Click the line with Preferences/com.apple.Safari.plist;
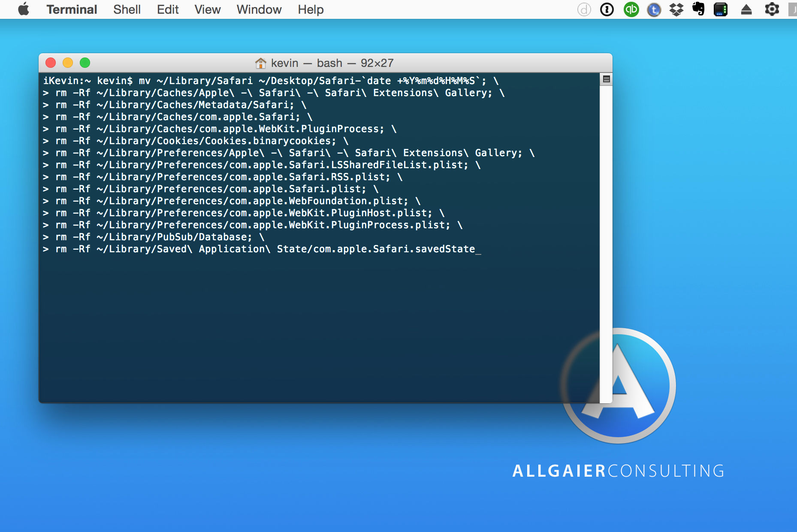The height and width of the screenshot is (532, 797). (211, 189)
